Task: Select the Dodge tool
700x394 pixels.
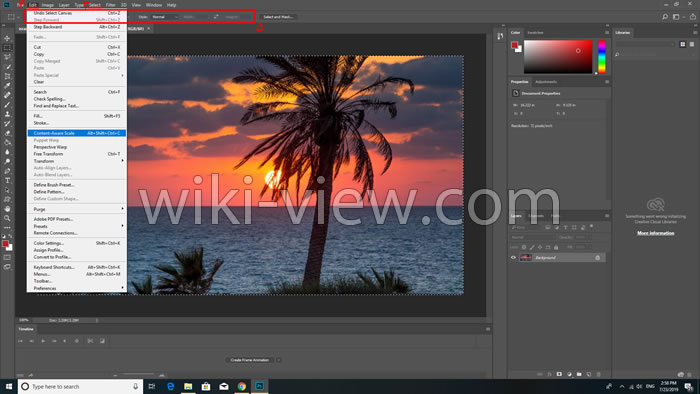Action: pyautogui.click(x=7, y=162)
